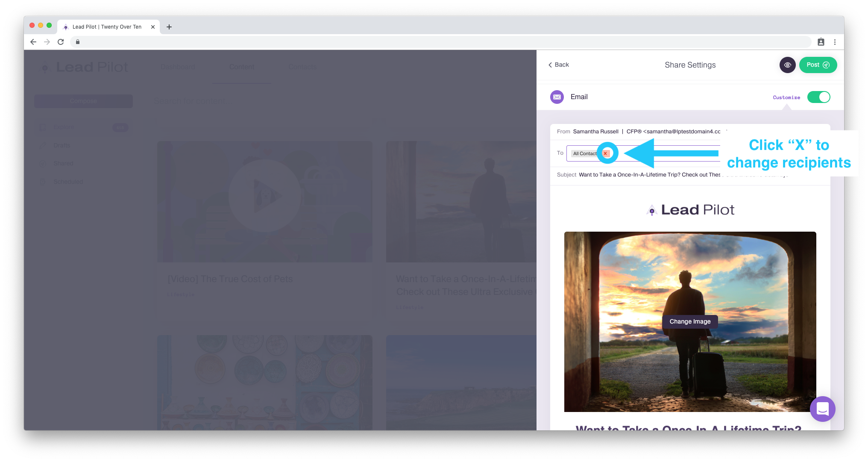
Task: Click the browser address bar
Action: click(x=440, y=42)
